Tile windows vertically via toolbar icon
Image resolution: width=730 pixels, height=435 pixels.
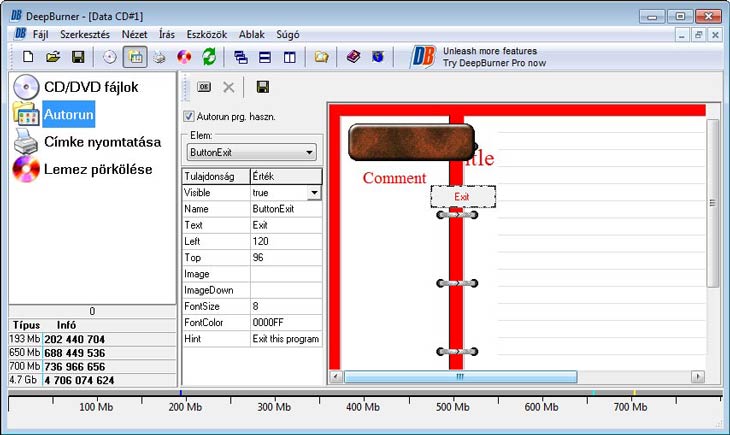click(x=290, y=57)
